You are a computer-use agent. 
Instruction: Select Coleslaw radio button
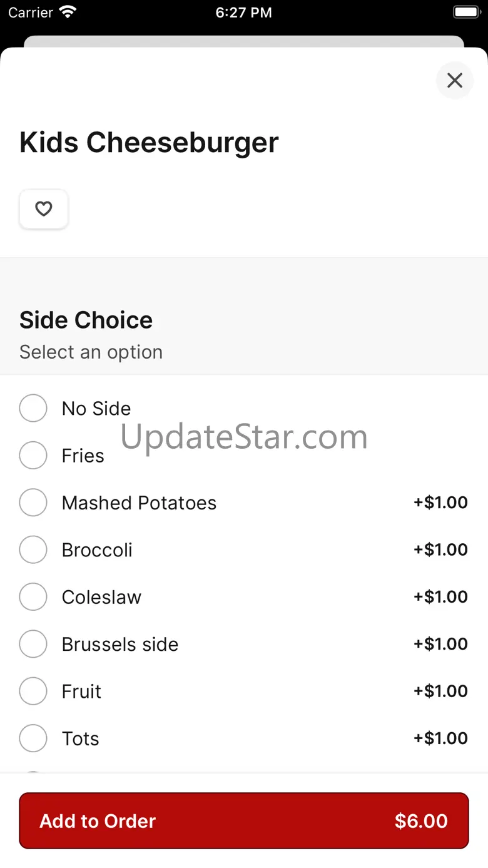click(x=33, y=597)
